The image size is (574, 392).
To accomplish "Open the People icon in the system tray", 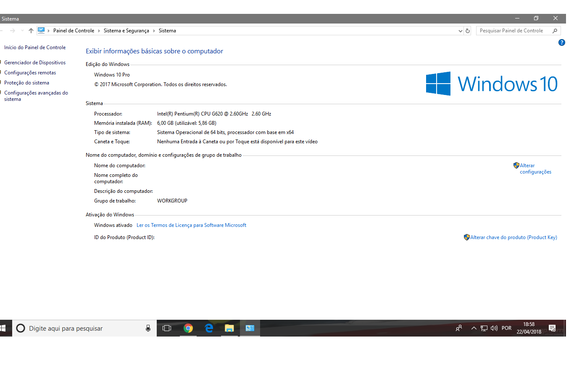I will (459, 328).
